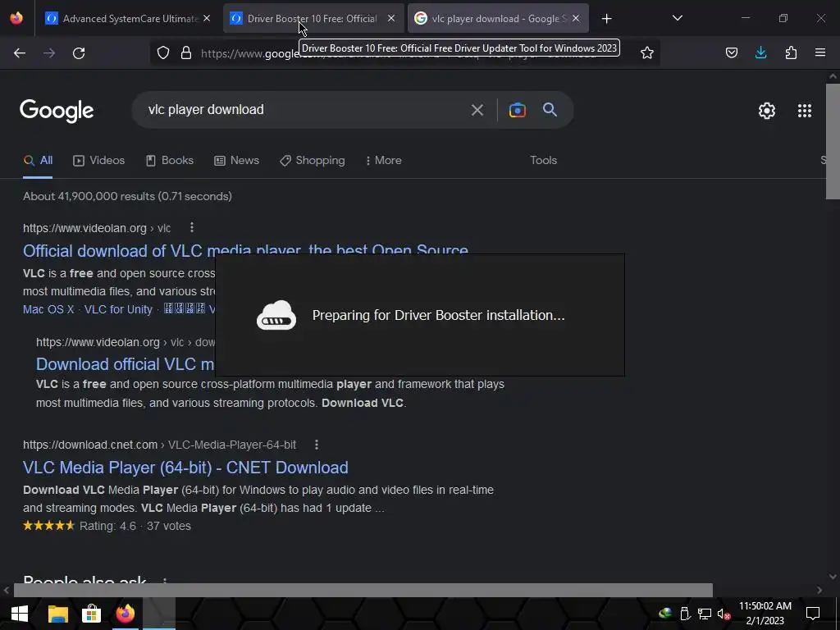Image resolution: width=840 pixels, height=630 pixels.
Task: Switch to Books results
Action: 169,160
